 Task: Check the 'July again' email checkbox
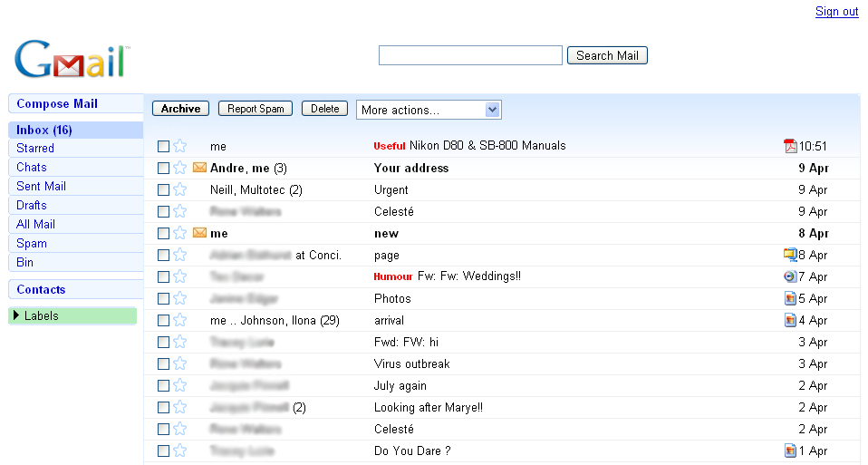point(163,386)
